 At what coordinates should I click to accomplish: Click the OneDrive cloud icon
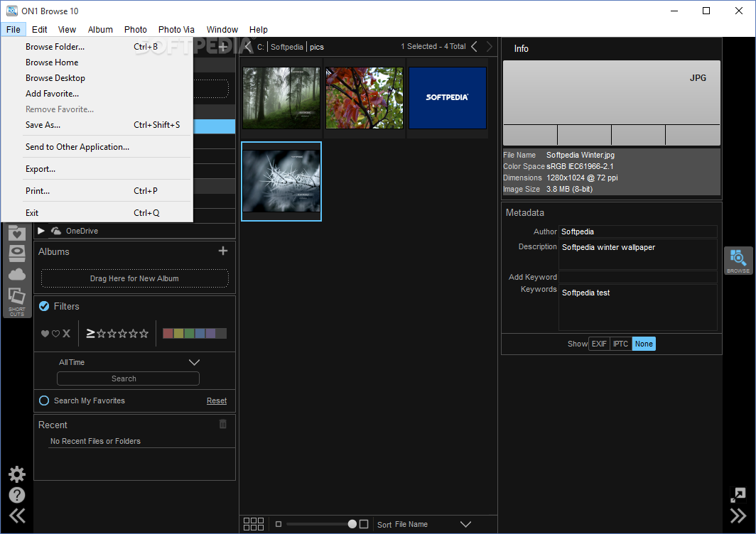click(56, 231)
